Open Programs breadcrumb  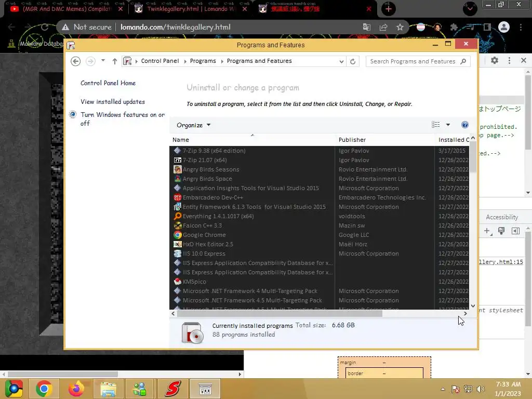tap(203, 61)
